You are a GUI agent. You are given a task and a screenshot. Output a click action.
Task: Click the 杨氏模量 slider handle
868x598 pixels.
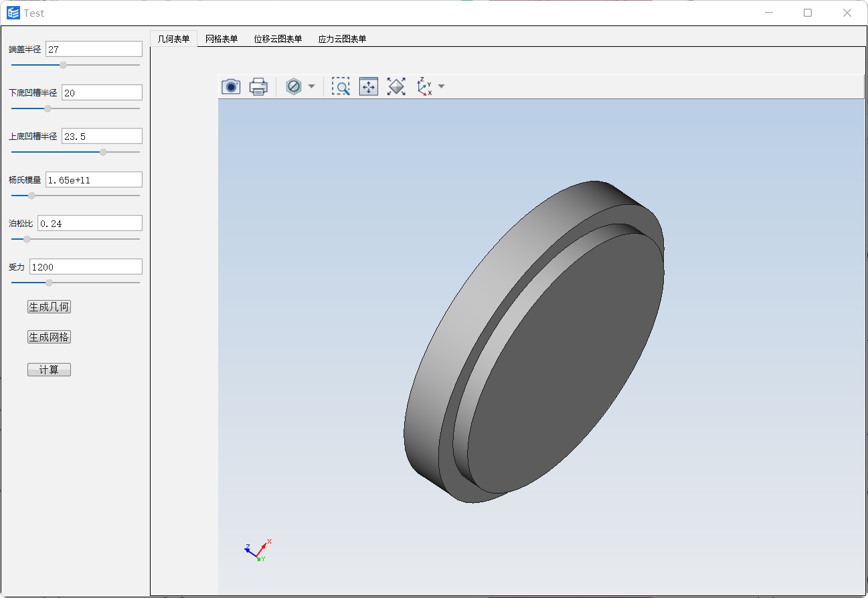pos(31,196)
